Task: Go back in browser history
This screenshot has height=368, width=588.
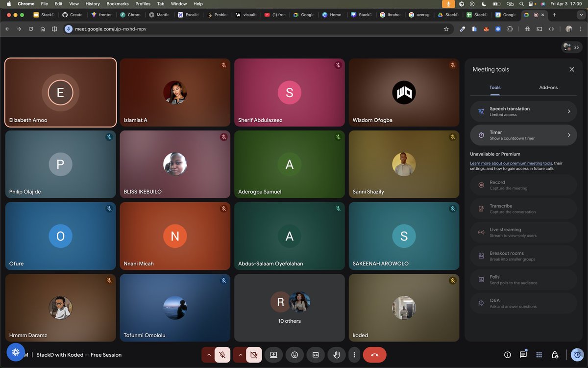Action: click(7, 29)
